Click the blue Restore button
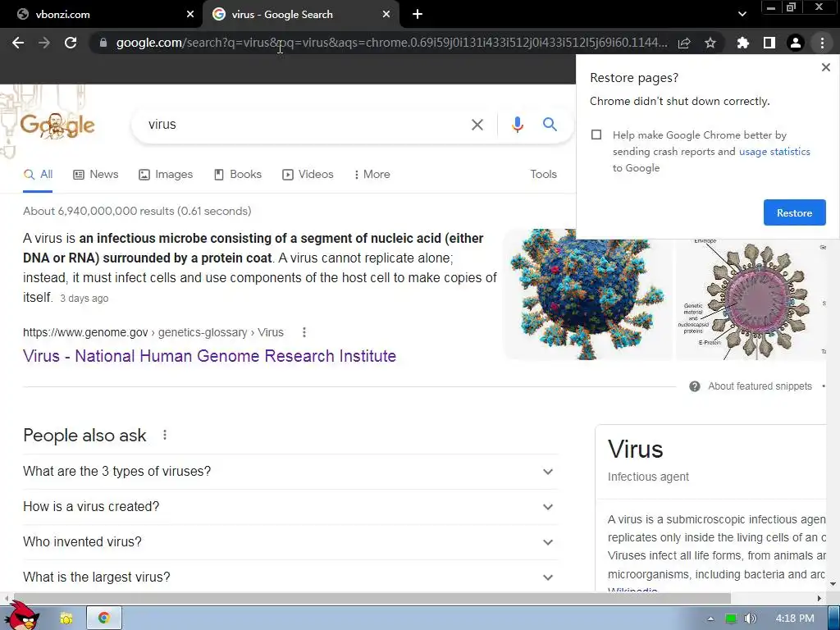 click(x=794, y=212)
